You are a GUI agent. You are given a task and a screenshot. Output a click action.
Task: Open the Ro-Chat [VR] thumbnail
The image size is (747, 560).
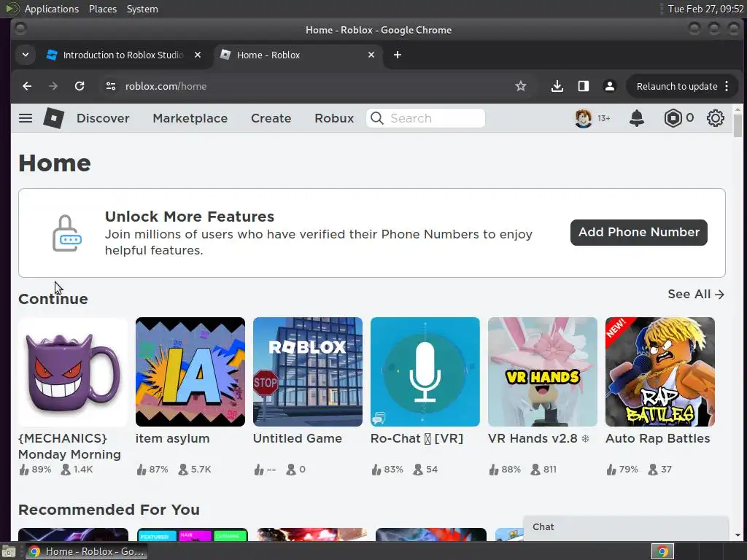[425, 372]
